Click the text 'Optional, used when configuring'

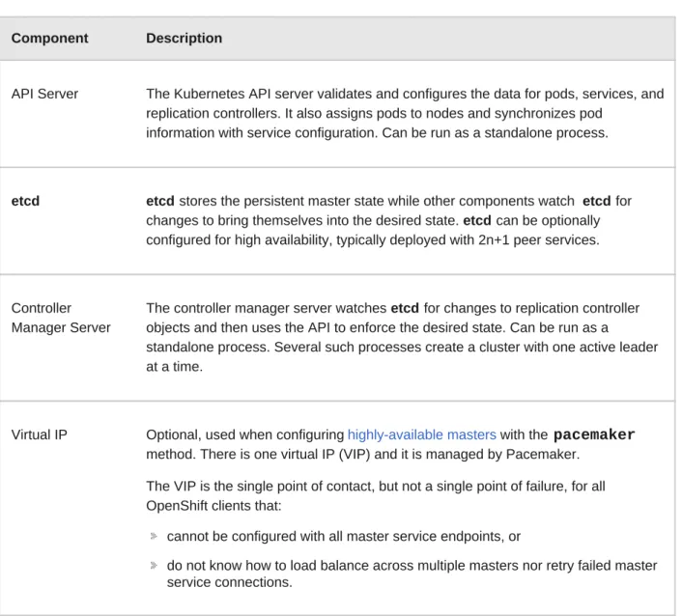[244, 434]
